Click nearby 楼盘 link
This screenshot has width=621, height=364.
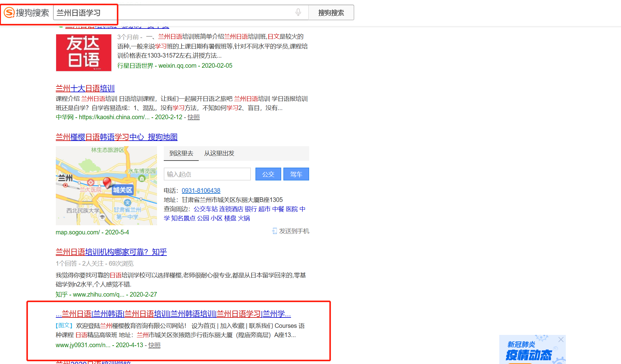click(230, 218)
